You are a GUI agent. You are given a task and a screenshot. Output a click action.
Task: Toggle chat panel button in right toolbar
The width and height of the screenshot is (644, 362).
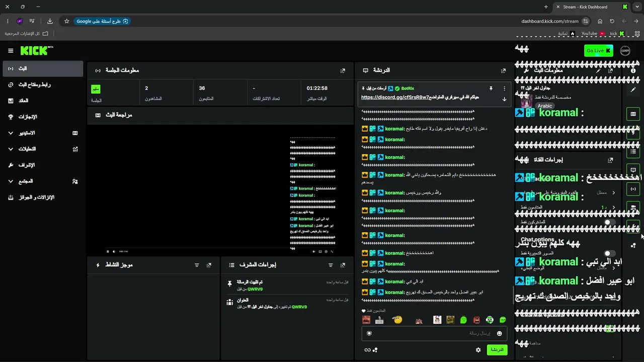[x=633, y=170]
